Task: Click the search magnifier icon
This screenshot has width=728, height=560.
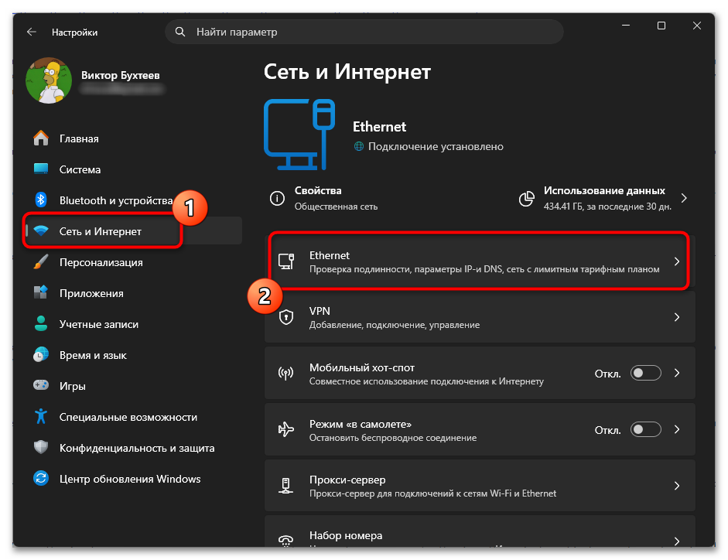Action: (x=180, y=32)
